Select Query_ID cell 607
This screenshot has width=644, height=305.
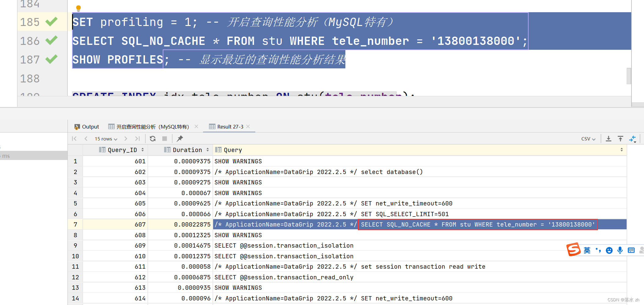(x=115, y=224)
